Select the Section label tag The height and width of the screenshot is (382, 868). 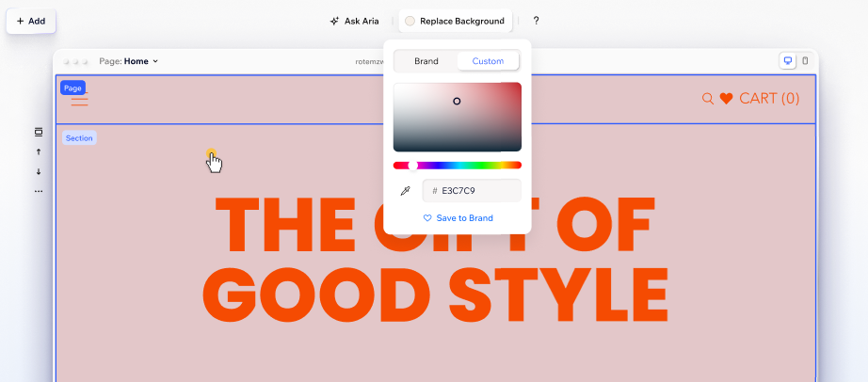(x=79, y=138)
